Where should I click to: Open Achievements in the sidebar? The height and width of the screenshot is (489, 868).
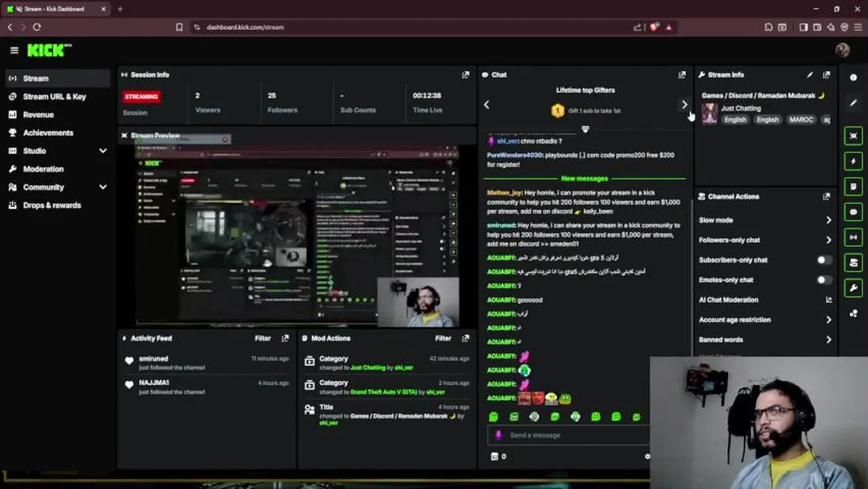(48, 133)
